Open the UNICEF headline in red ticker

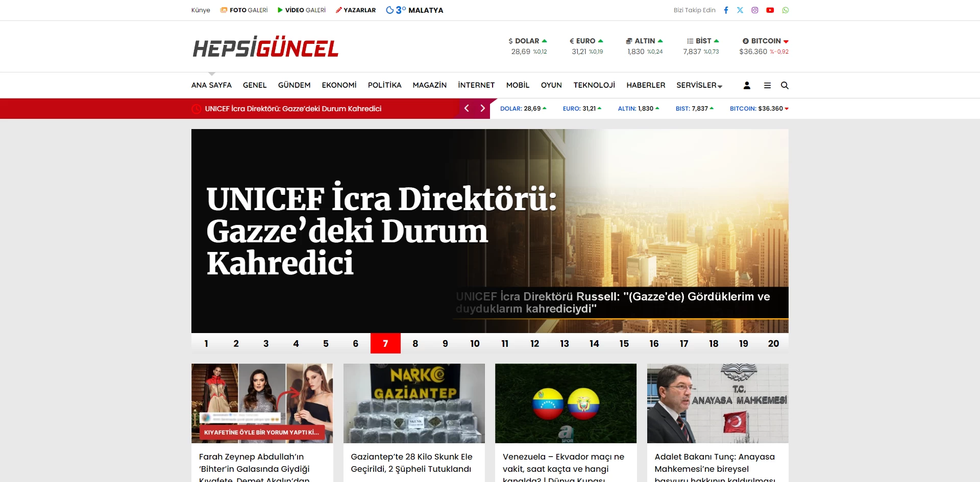(293, 109)
